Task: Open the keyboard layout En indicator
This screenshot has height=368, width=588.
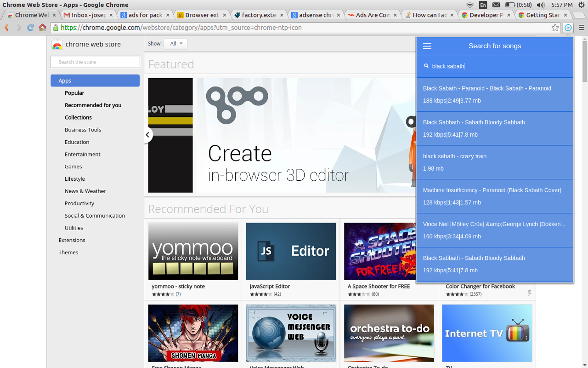Action: point(483,5)
